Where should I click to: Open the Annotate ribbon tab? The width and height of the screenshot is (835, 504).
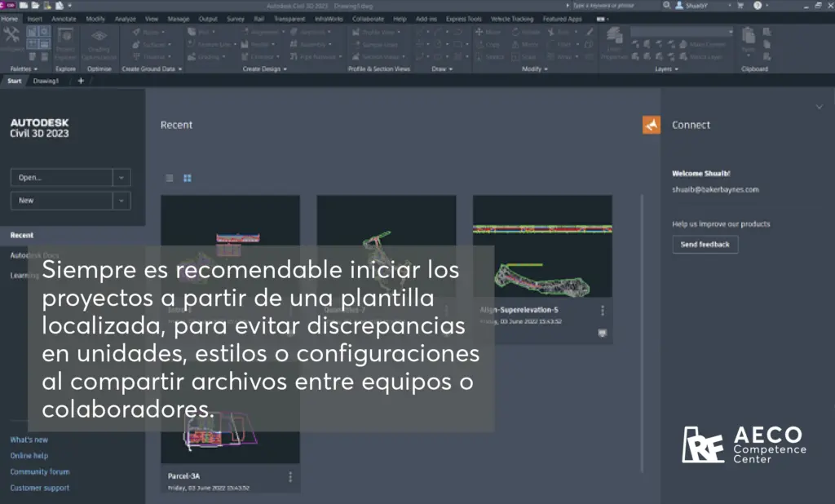point(64,18)
